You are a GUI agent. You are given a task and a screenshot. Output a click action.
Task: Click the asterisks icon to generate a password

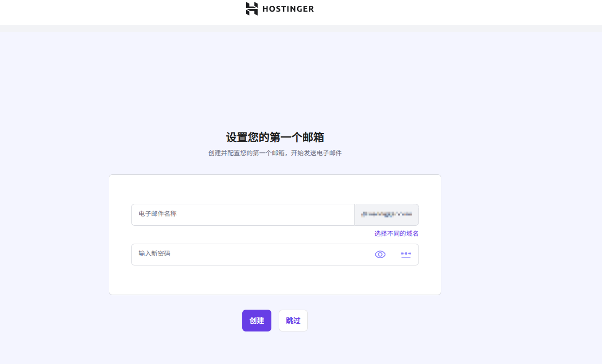point(406,254)
